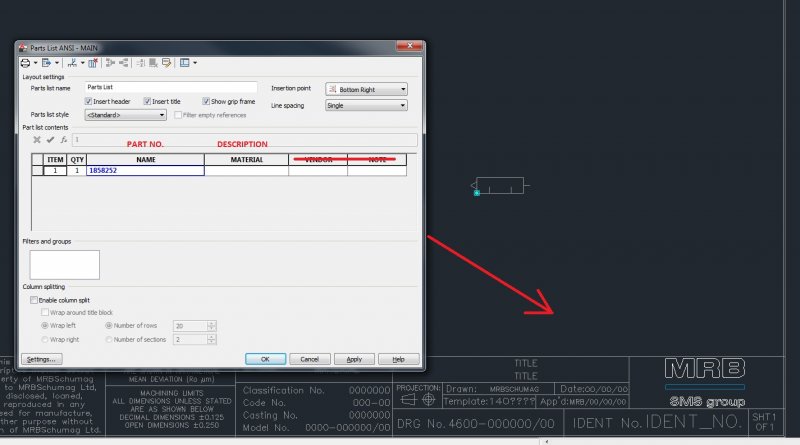Click the SMS group text under logo
800x445 pixels.
tap(707, 402)
